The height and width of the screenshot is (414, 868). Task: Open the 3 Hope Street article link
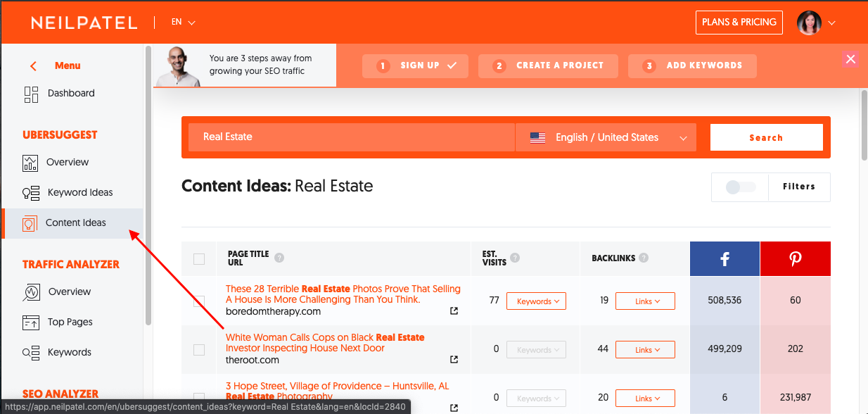[x=338, y=391]
